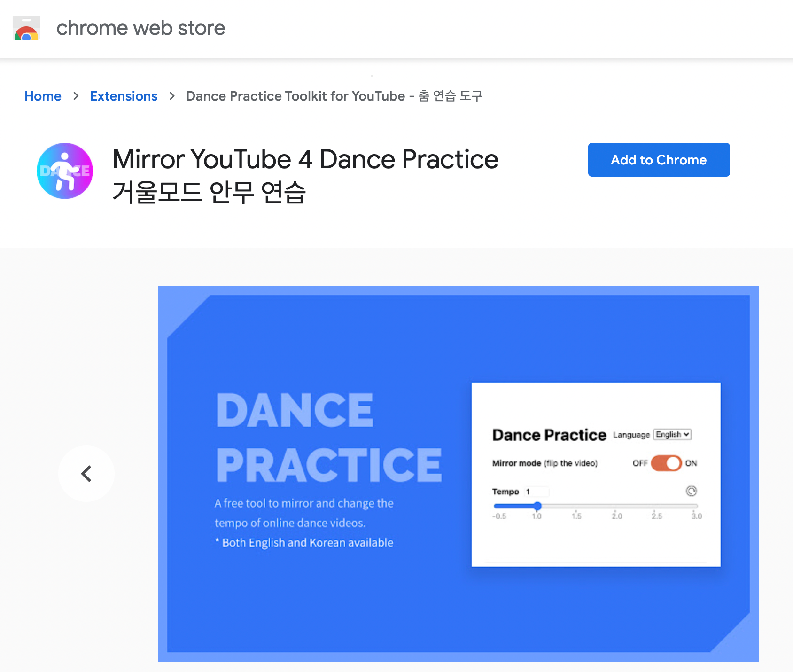This screenshot has width=793, height=672.
Task: Click the chevron between Home and Extensions
Action: pos(76,96)
